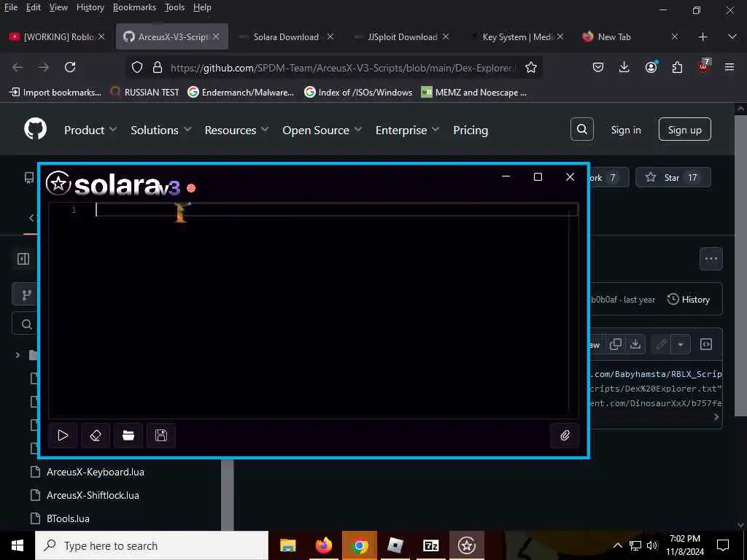Expand the Product menu on GitHub
The width and height of the screenshot is (747, 560).
90,130
